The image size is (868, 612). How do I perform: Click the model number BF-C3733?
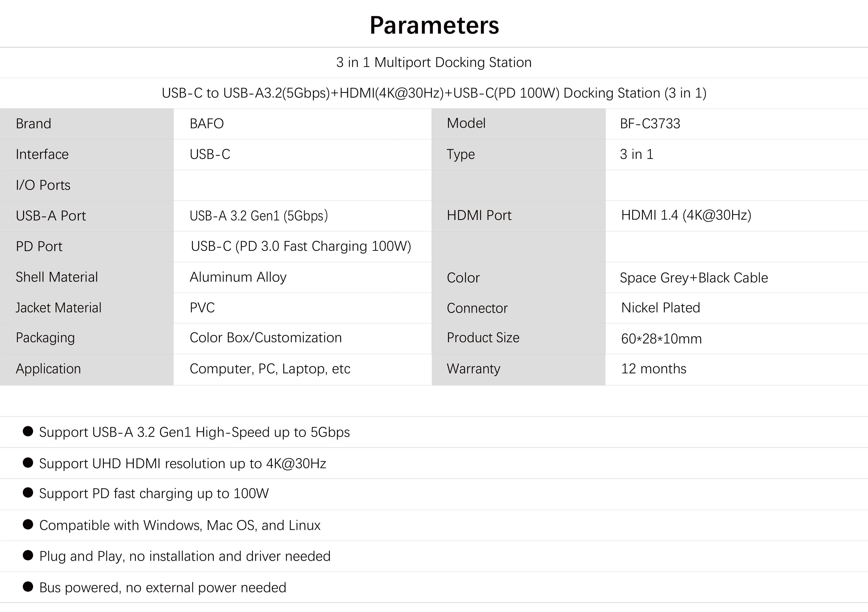pos(650,124)
